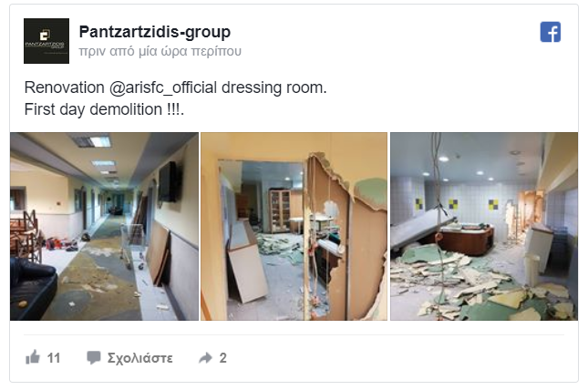Click the Facebook logo icon
The height and width of the screenshot is (390, 588).
pyautogui.click(x=550, y=32)
